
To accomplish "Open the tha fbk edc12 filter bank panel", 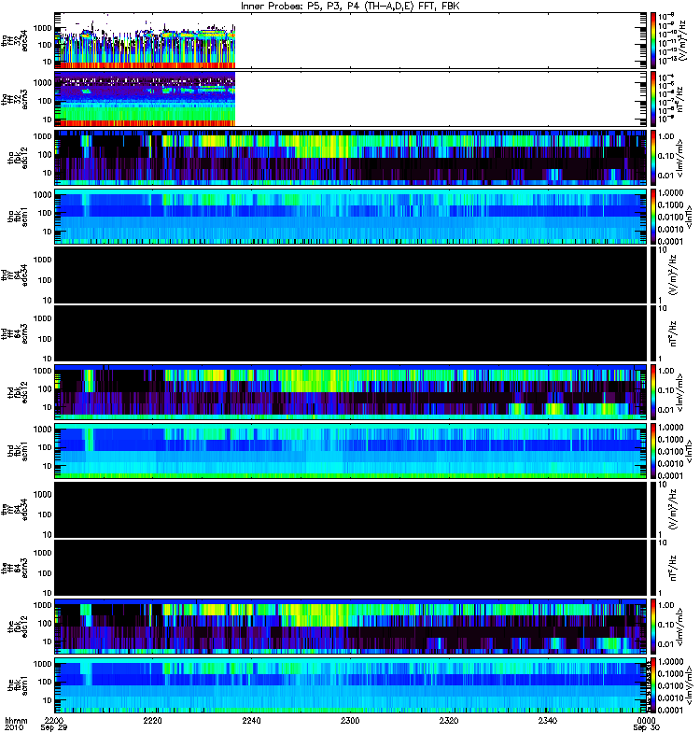I will (x=351, y=158).
